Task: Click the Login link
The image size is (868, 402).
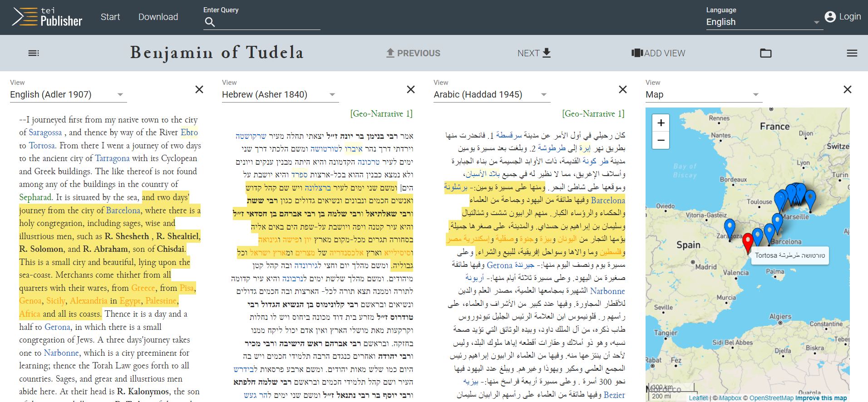Action: (x=850, y=17)
